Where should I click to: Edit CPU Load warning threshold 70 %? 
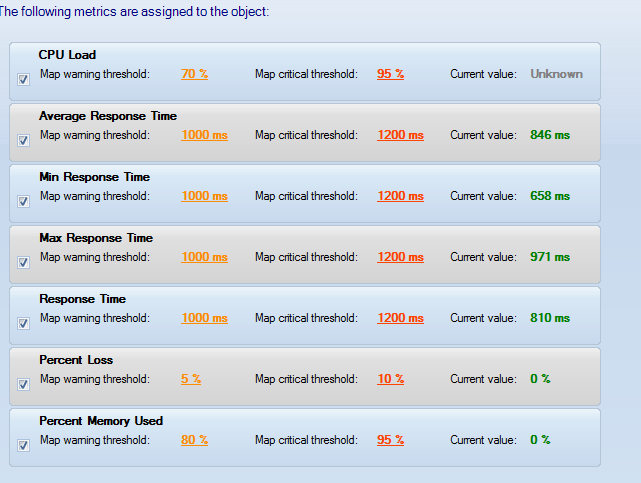[194, 74]
